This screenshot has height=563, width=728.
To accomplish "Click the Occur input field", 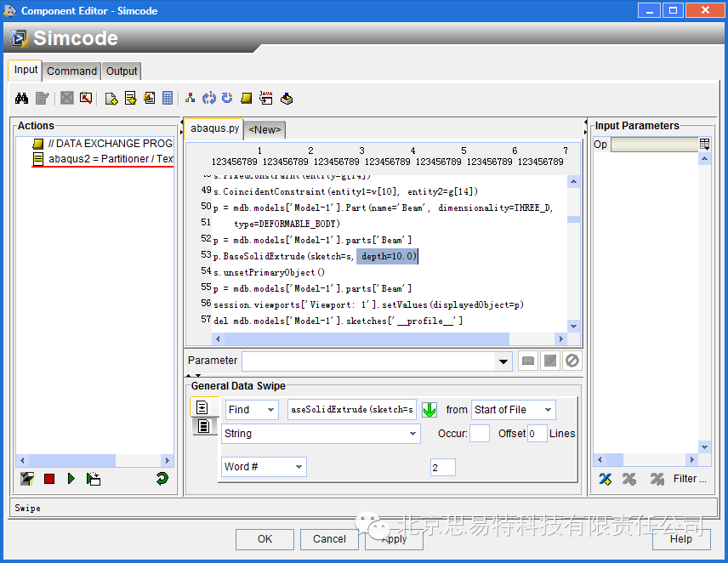I will pyautogui.click(x=480, y=434).
